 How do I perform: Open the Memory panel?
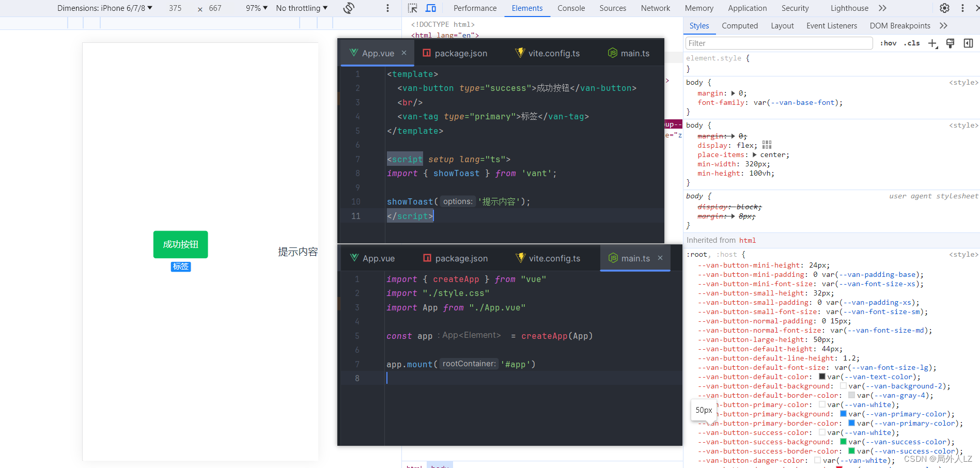pos(699,8)
